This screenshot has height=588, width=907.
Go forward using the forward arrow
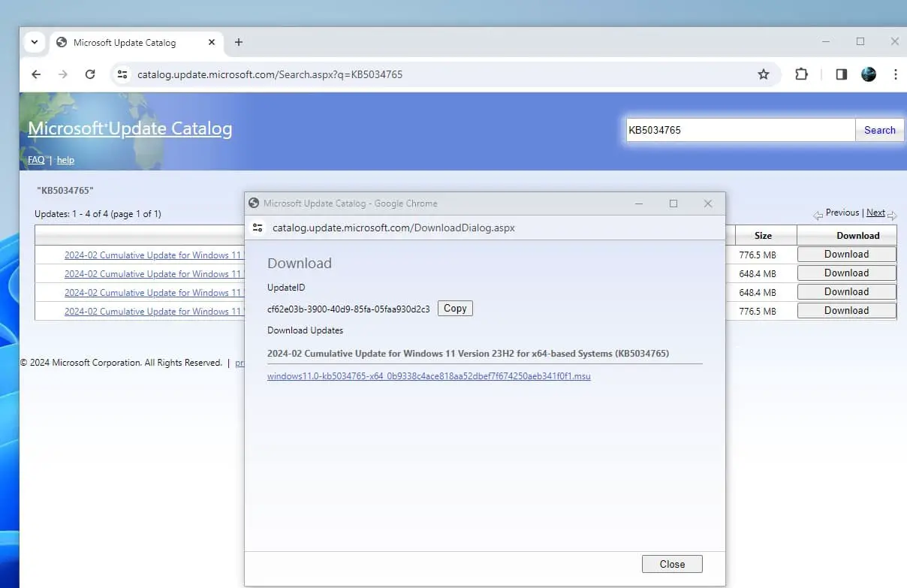click(63, 74)
